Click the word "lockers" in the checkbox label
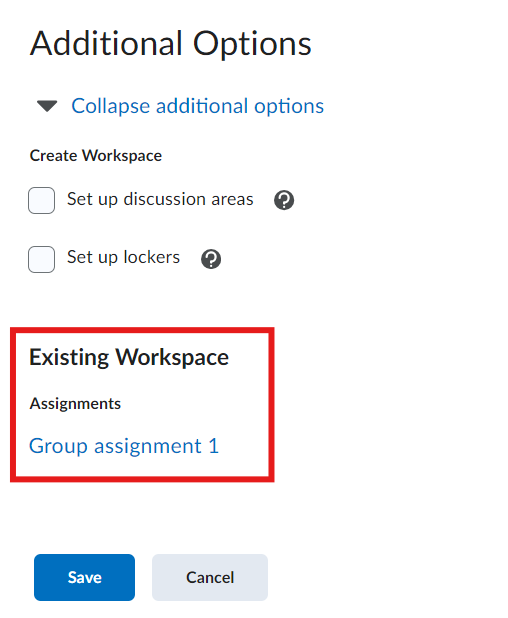Image resolution: width=508 pixels, height=618 pixels. pyautogui.click(x=152, y=257)
